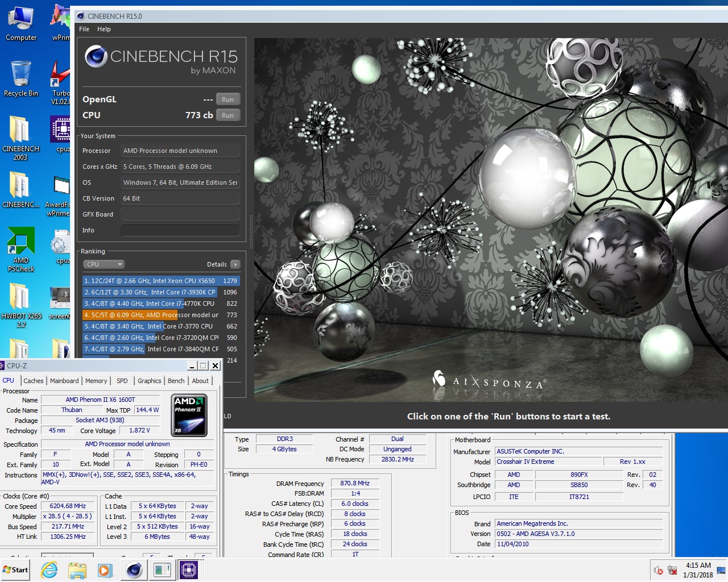Switch to the Bench tab in CPU-Z
The height and width of the screenshot is (582, 728).
[x=176, y=381]
